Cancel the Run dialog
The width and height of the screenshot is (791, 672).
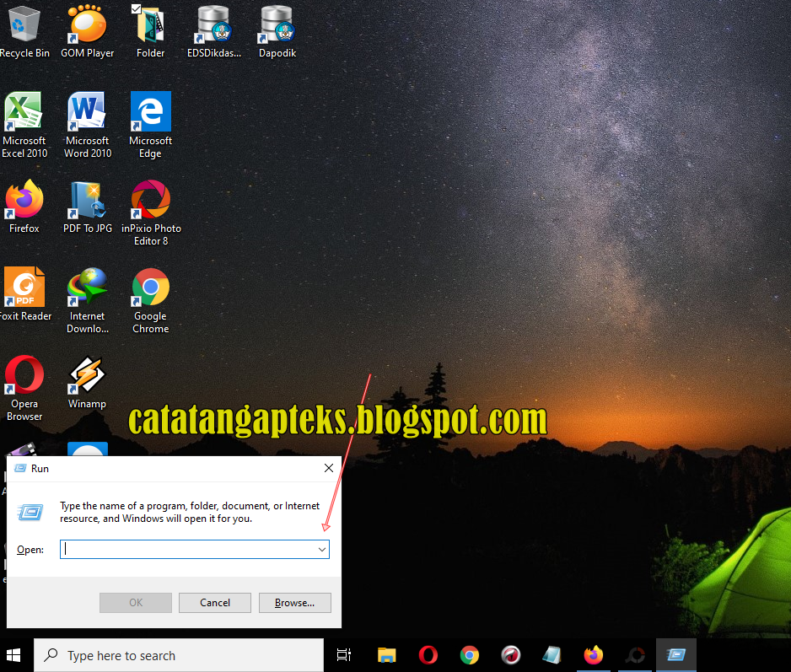click(x=214, y=602)
